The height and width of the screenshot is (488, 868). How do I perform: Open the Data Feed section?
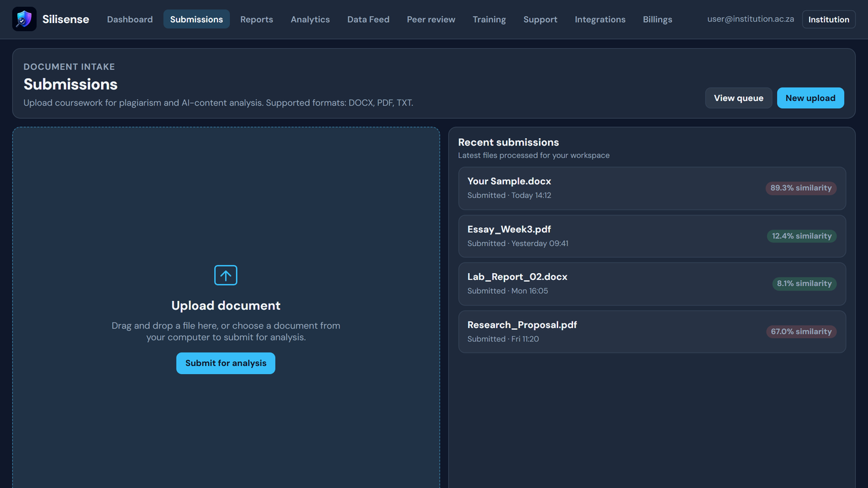pyautogui.click(x=368, y=19)
